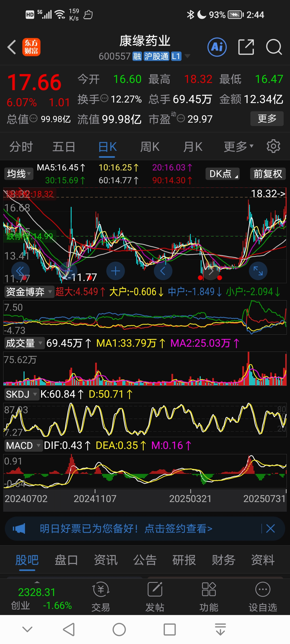
Task: Tap date marker 20241107 on timeline
Action: [95, 499]
